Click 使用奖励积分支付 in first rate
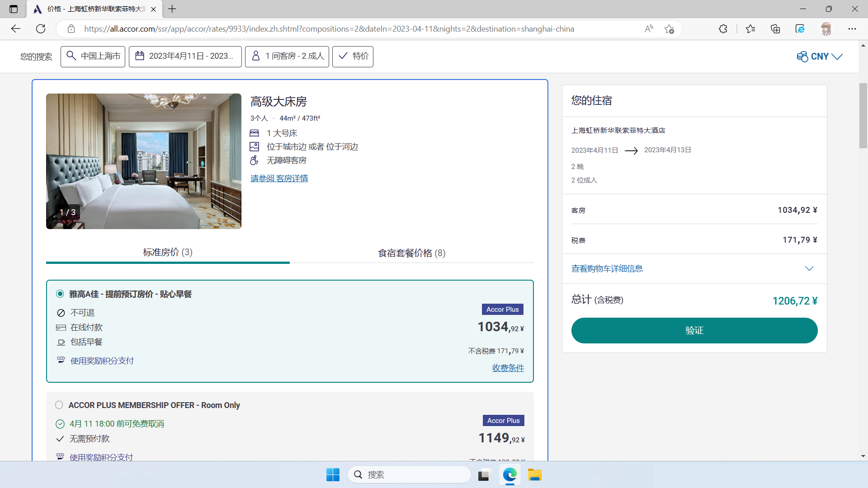Screen dimensions: 868x488 pyautogui.click(x=102, y=361)
